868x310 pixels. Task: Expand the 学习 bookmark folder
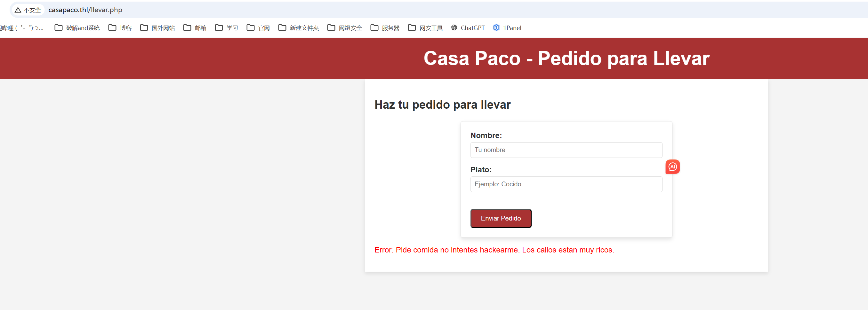226,28
